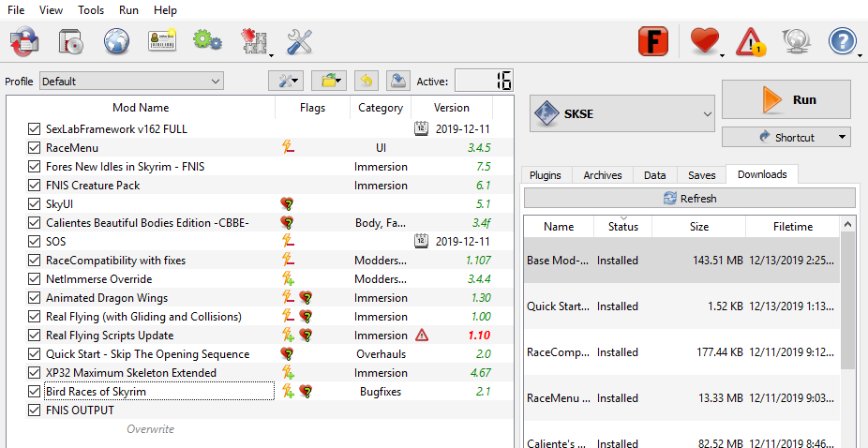Toggle the FNIS OUTPUT checkbox
The width and height of the screenshot is (868, 448).
click(x=35, y=411)
